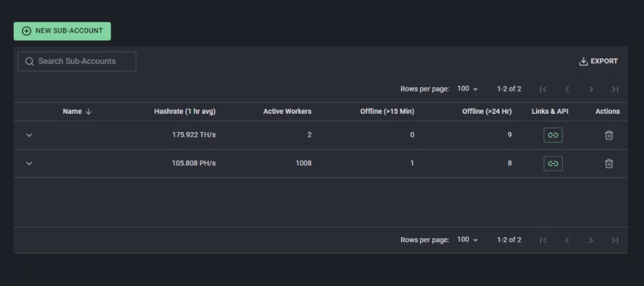Viewport: 644px width, 286px height.
Task: Click the Actions column header
Action: click(608, 111)
